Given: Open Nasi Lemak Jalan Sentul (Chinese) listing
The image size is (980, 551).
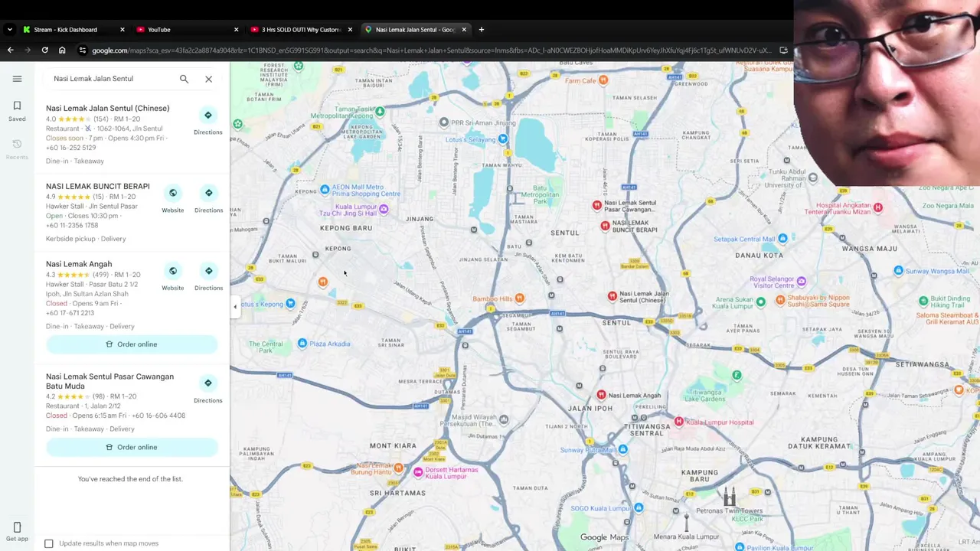Looking at the screenshot, I should pyautogui.click(x=107, y=109).
